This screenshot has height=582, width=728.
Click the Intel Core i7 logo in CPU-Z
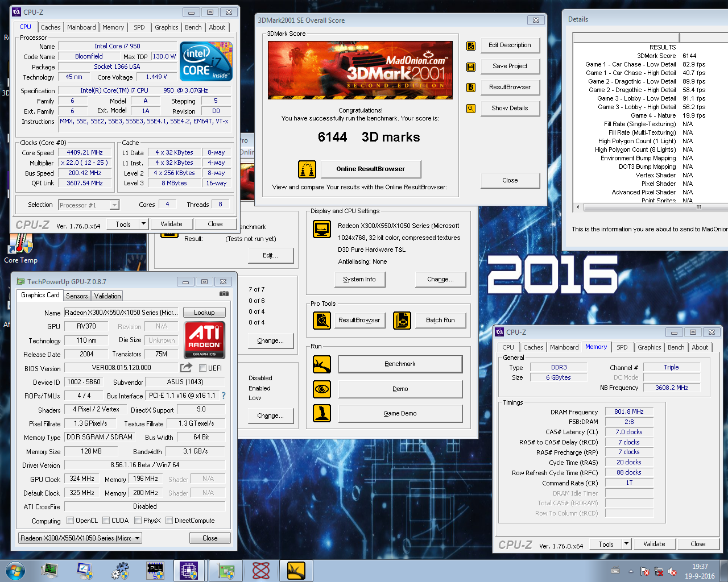coord(206,61)
